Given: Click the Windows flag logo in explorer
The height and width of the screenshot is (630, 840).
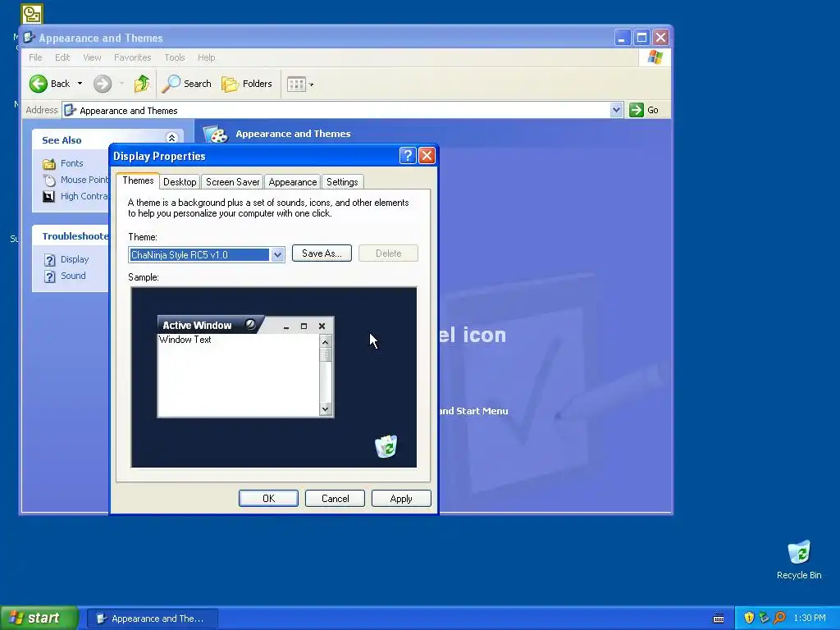Looking at the screenshot, I should point(655,57).
